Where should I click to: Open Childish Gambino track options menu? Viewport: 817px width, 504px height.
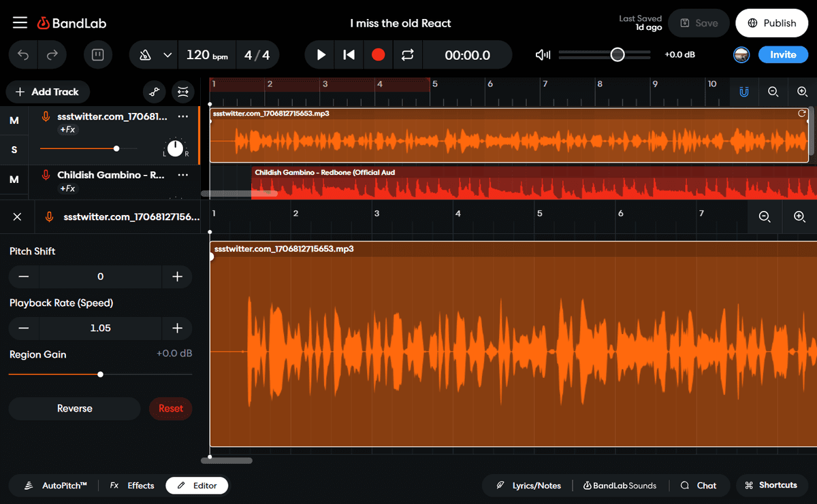pyautogui.click(x=182, y=175)
